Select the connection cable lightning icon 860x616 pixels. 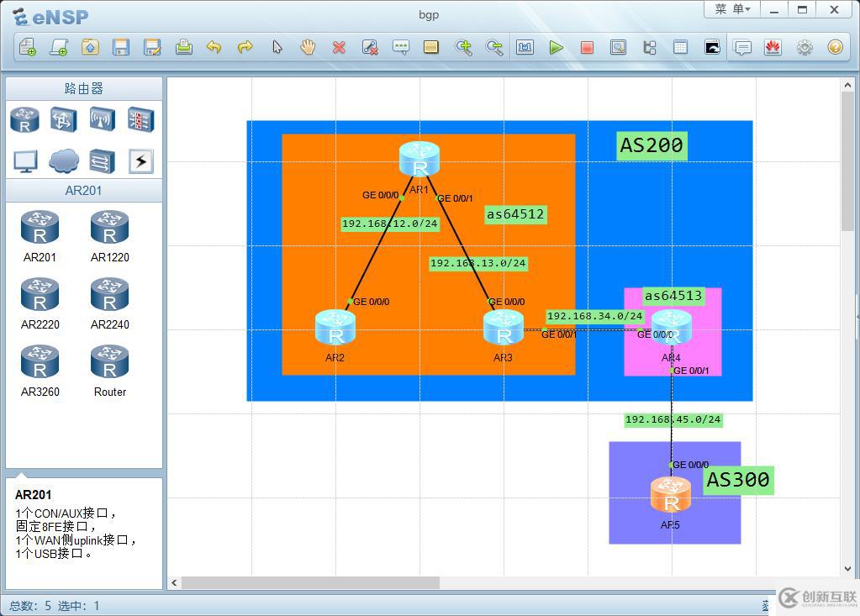click(x=141, y=161)
